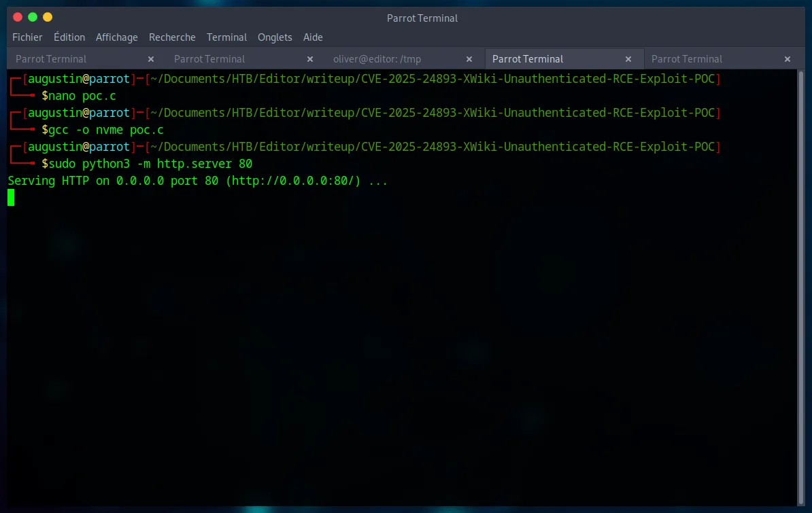Open the Terminal menu
This screenshot has height=513, width=812.
click(x=226, y=37)
